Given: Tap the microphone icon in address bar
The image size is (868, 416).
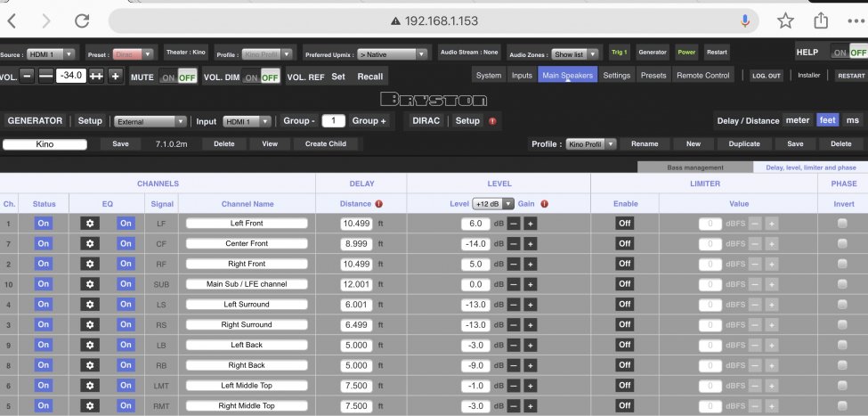Looking at the screenshot, I should [745, 21].
